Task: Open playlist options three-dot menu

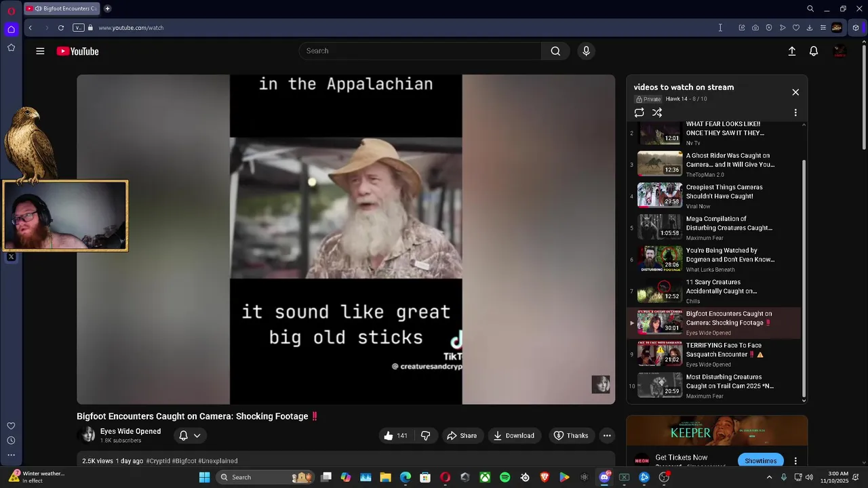Action: tap(795, 113)
